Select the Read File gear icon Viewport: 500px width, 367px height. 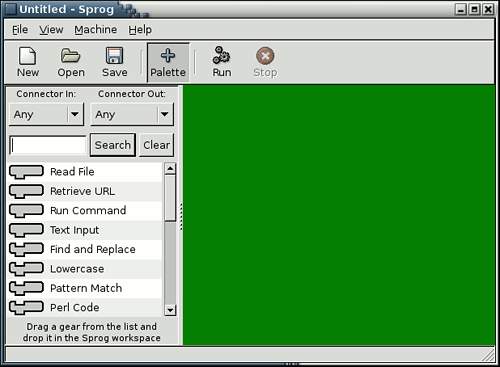click(26, 172)
